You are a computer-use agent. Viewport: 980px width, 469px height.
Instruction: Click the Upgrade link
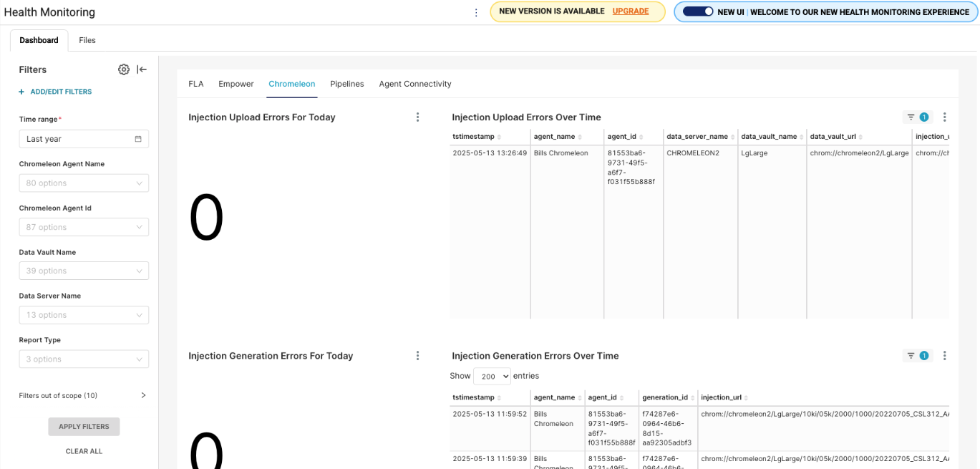(631, 11)
